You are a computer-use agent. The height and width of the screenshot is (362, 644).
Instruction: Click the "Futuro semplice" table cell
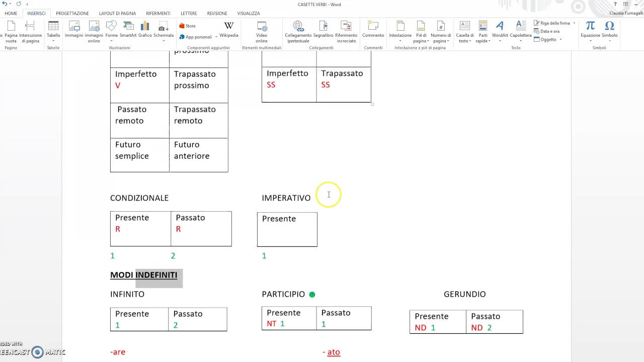[x=140, y=154]
